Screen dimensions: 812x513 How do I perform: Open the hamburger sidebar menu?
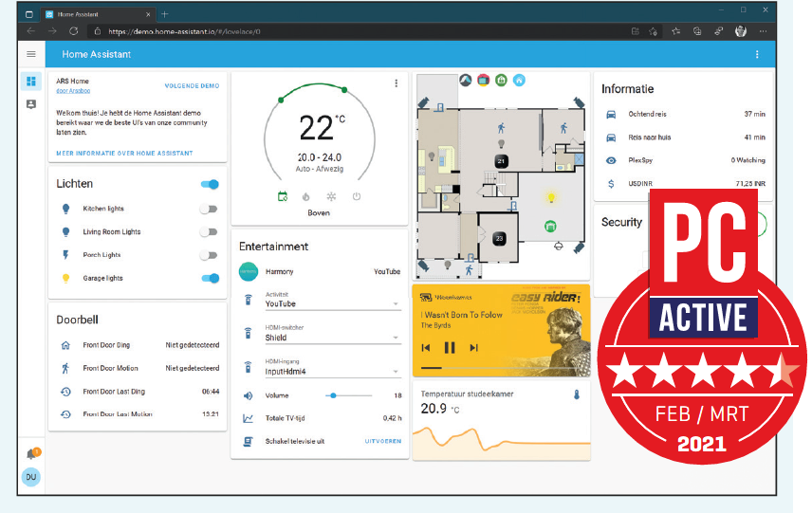click(x=31, y=54)
